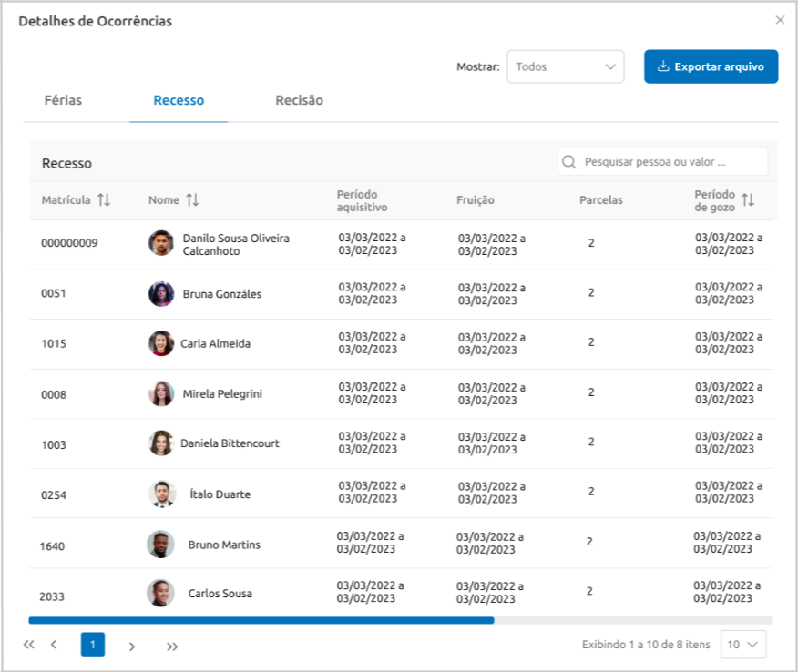The width and height of the screenshot is (798, 672).
Task: Jump to the last page arrow
Action: 172,646
